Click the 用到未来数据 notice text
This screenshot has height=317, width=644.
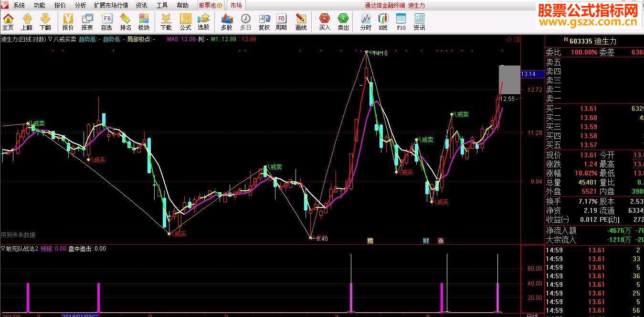[x=18, y=235]
